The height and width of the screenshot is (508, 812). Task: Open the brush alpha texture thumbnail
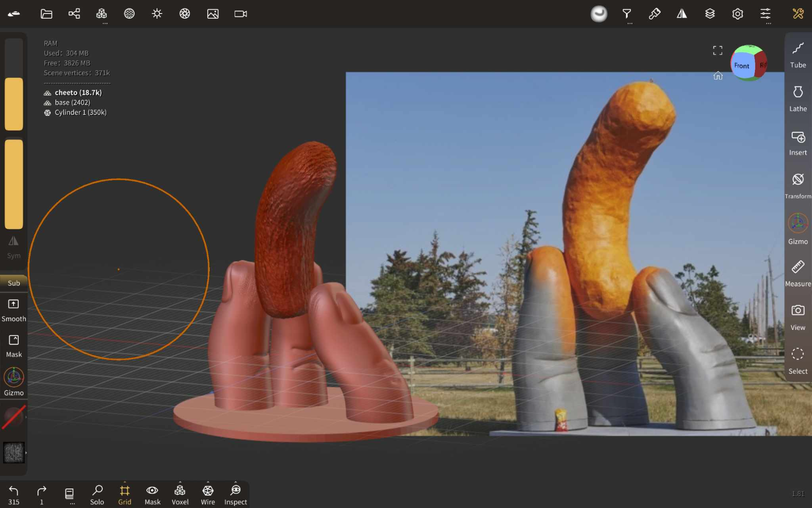point(14,453)
